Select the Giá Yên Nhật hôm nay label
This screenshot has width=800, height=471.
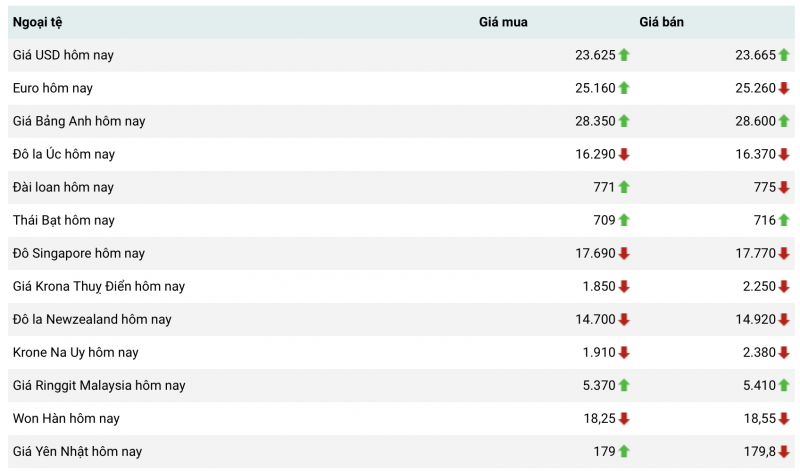77,451
